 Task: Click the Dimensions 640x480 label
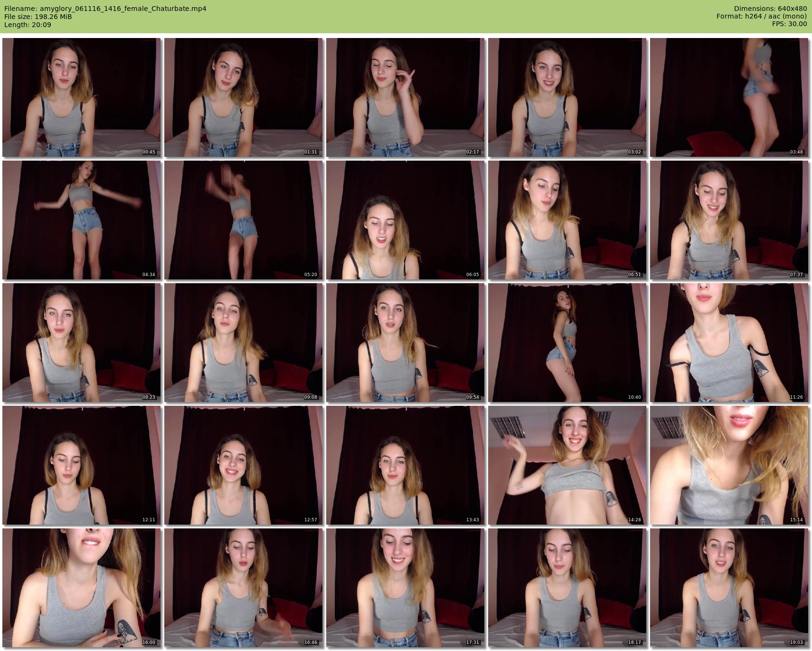click(x=770, y=9)
